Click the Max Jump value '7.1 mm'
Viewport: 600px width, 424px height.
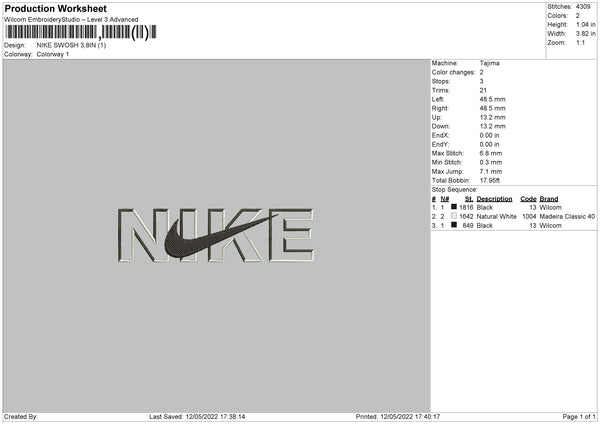click(491, 171)
